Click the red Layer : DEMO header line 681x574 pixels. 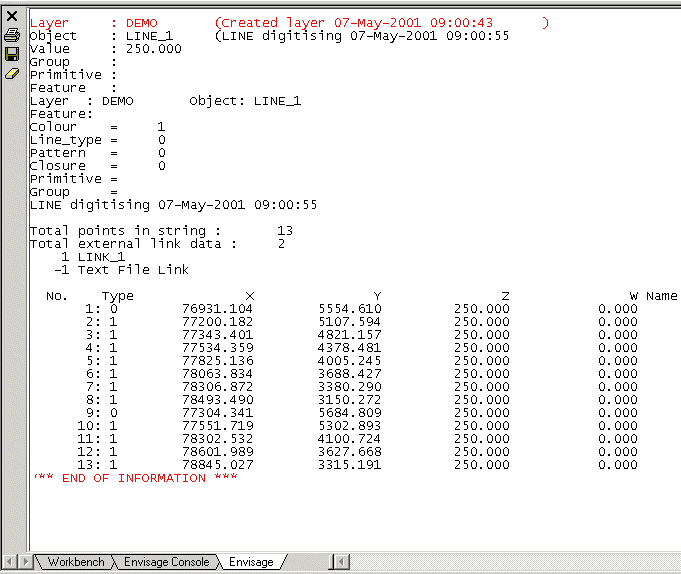tap(289, 23)
